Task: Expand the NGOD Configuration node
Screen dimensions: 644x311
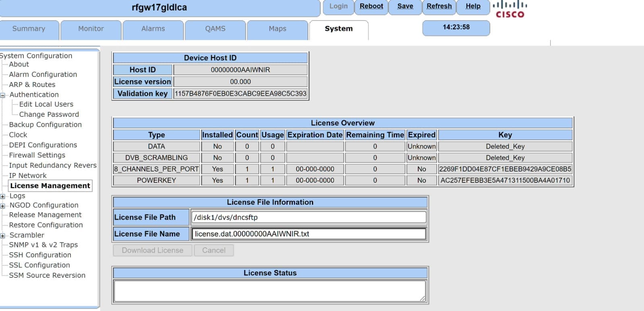Action: coord(3,206)
